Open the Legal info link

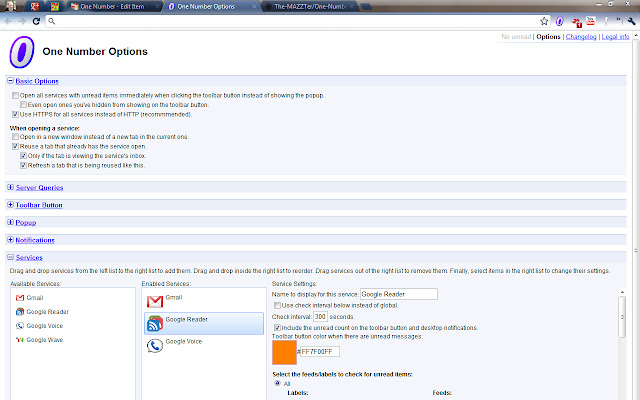(616, 37)
